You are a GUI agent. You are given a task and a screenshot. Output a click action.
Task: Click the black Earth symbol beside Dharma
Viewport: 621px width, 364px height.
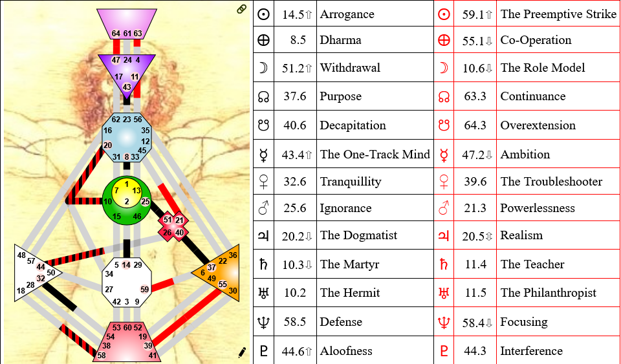click(263, 40)
